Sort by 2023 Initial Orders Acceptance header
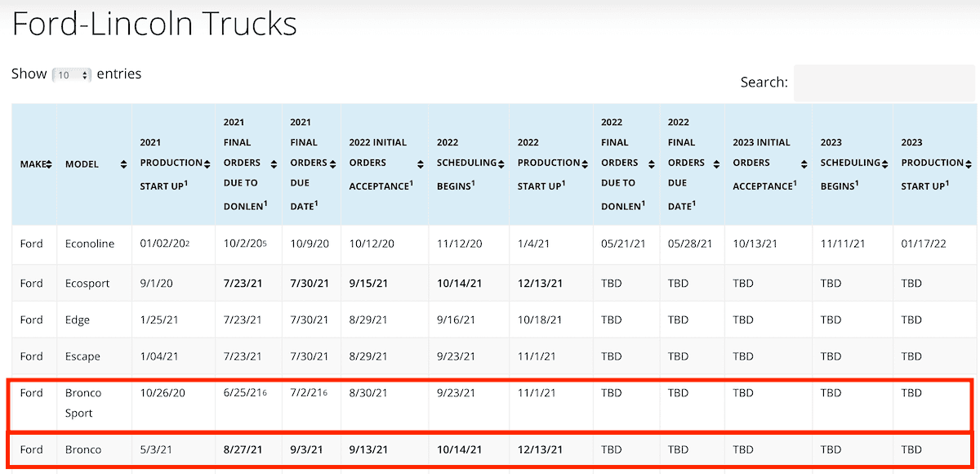 [804, 163]
